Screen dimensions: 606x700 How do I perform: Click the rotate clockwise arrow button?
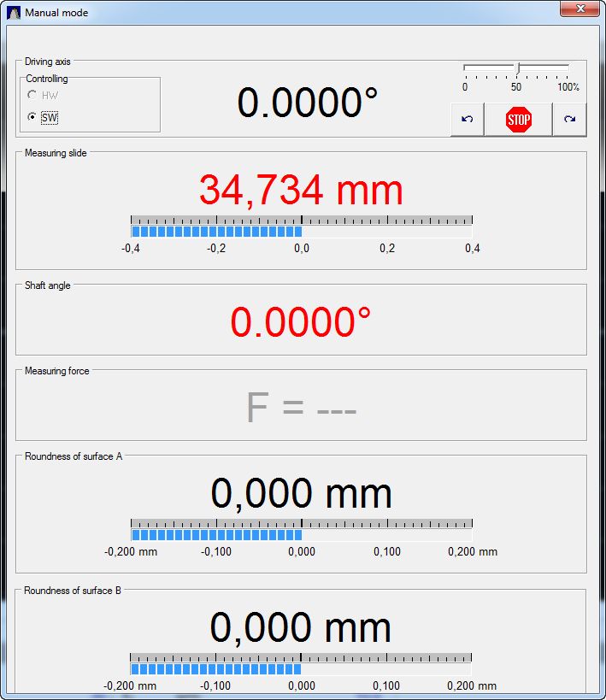click(x=569, y=120)
